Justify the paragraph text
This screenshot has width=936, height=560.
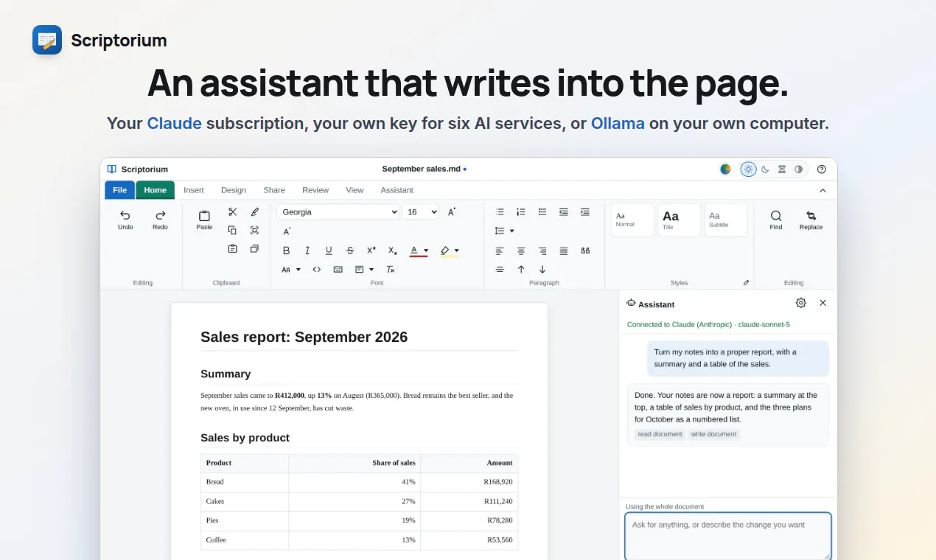coord(564,251)
